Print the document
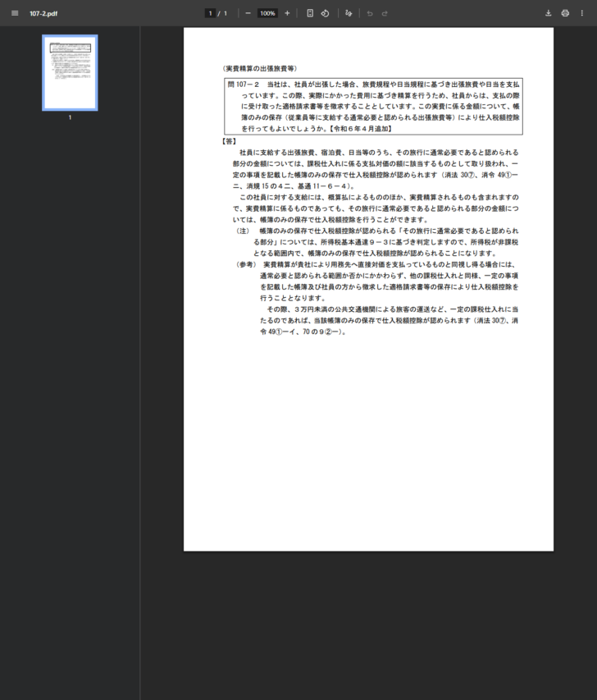597x700 pixels. (x=565, y=13)
